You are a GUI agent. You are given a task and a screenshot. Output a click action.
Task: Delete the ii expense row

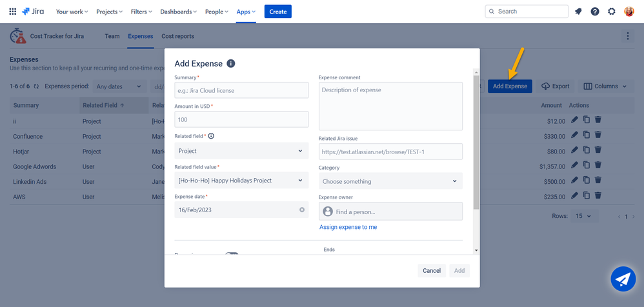click(x=598, y=119)
